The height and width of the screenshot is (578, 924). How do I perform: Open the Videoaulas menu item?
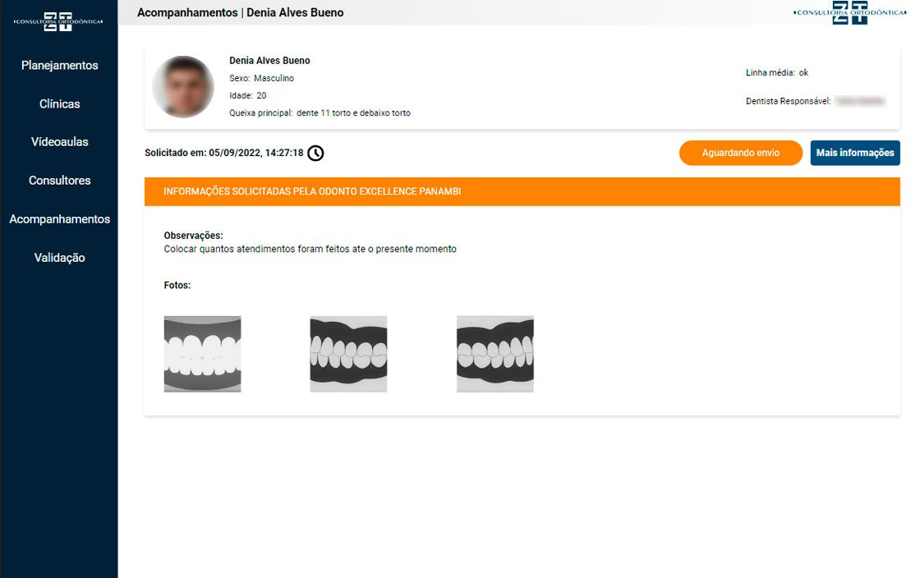pos(59,142)
